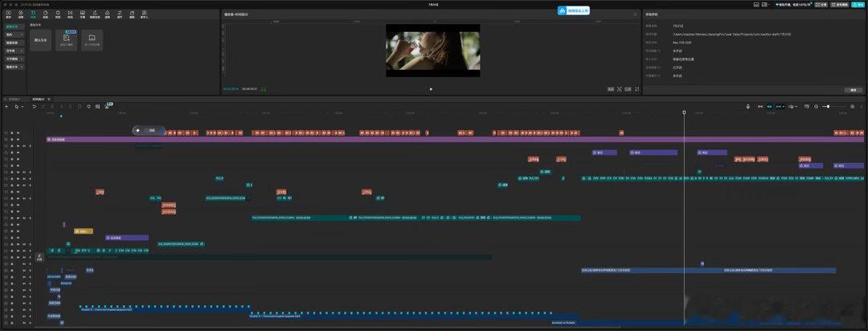The height and width of the screenshot is (331, 868).
Task: Click the AI tool icon with badge
Action: coord(108,106)
